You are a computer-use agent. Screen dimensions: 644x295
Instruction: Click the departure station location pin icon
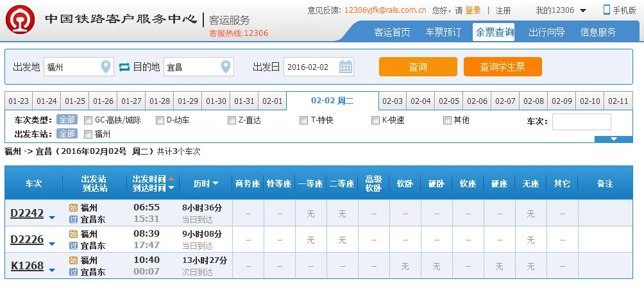pyautogui.click(x=106, y=67)
